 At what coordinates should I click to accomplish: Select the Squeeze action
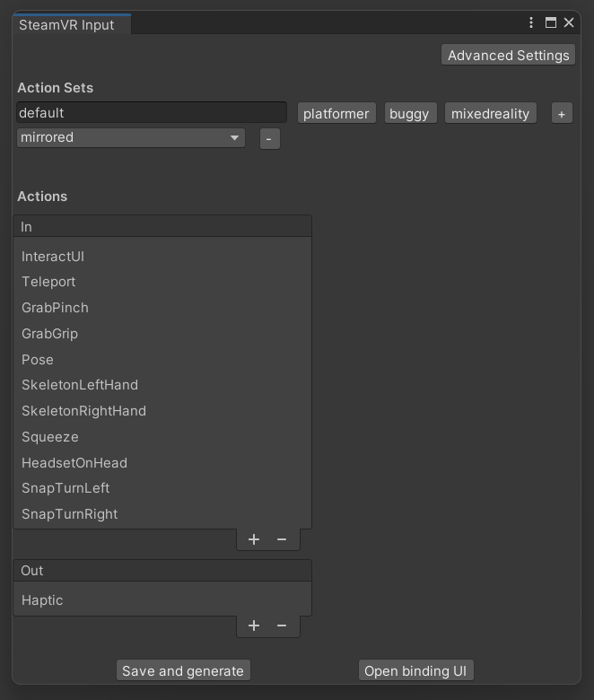point(162,437)
